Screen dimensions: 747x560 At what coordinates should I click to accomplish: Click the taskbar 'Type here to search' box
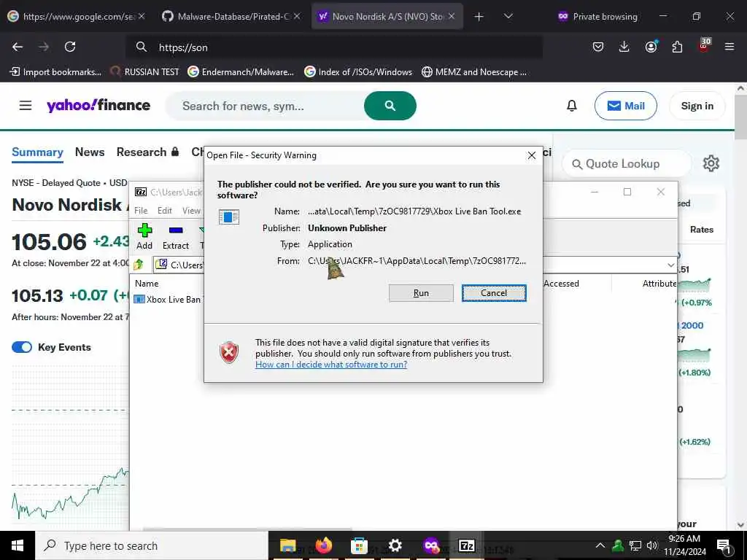click(152, 545)
